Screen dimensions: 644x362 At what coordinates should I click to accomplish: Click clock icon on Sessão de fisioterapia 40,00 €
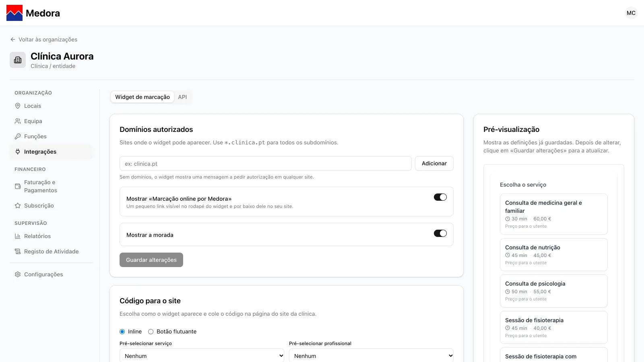tap(508, 328)
